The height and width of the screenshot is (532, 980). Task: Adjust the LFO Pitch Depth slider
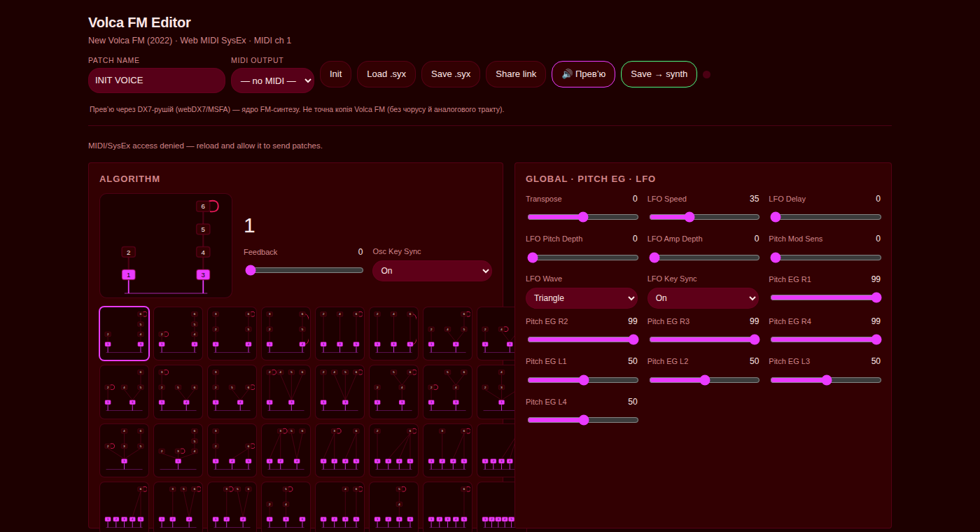582,258
